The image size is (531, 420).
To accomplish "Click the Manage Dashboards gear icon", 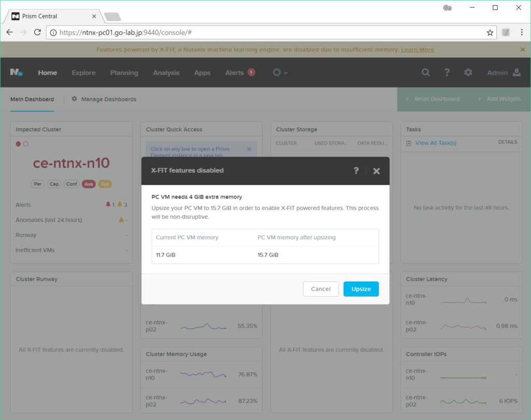I will pyautogui.click(x=74, y=99).
